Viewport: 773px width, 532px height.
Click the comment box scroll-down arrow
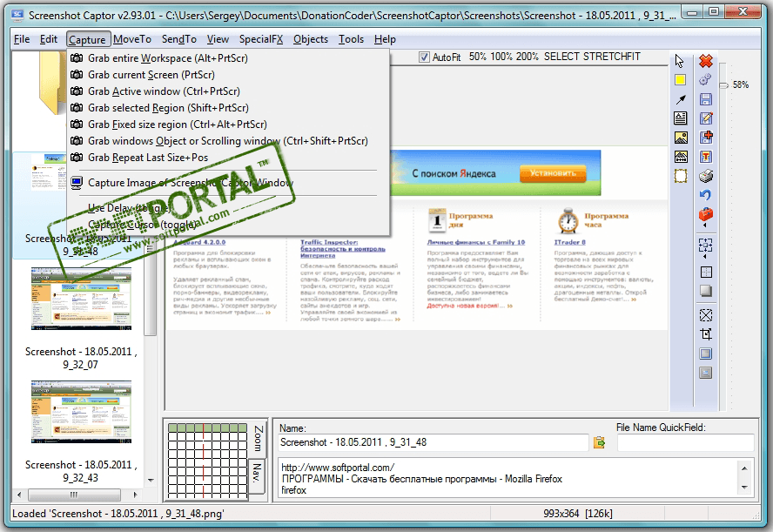[744, 488]
